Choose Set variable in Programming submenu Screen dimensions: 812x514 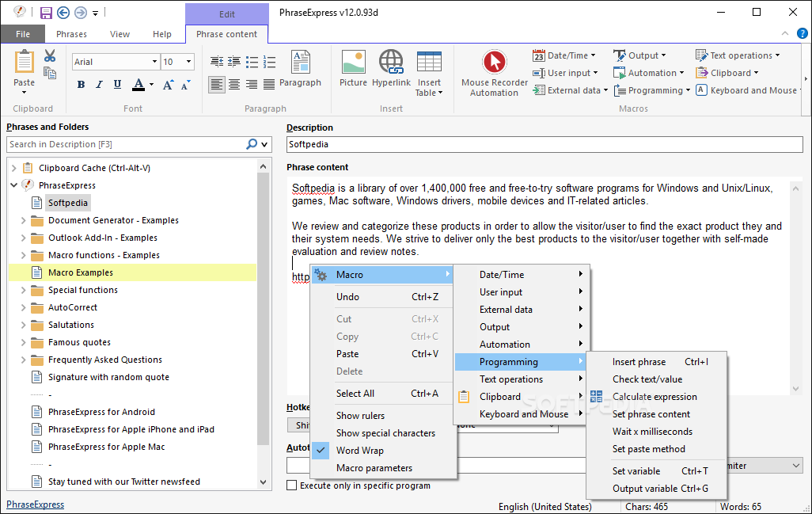point(657,471)
